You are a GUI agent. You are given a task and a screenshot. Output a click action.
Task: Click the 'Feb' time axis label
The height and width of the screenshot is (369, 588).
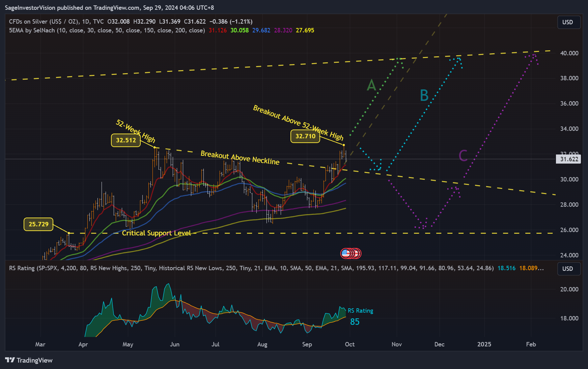[x=531, y=344]
